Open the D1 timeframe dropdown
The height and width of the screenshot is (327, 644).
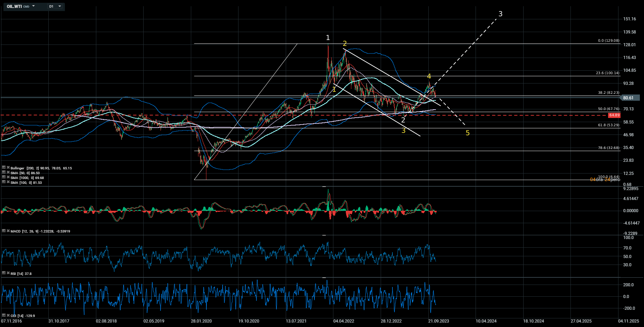[55, 7]
